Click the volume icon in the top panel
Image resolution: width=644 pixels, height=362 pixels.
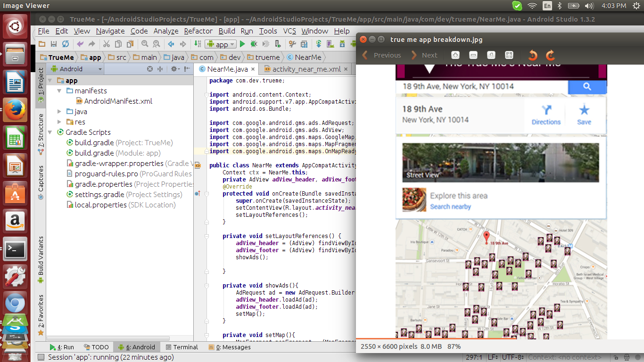click(x=589, y=6)
